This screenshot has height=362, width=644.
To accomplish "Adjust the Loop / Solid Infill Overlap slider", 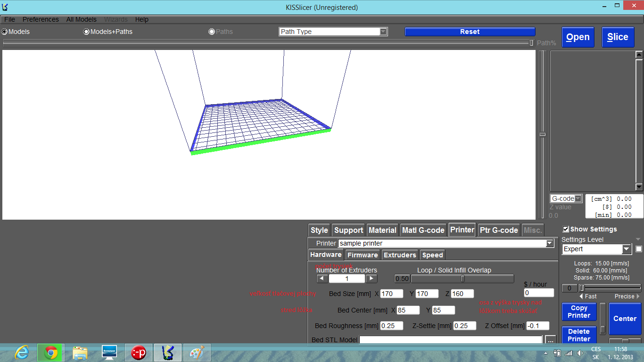I will pos(462,279).
